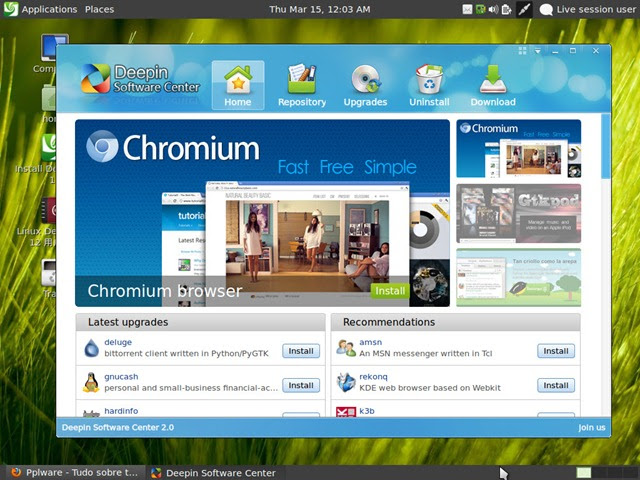Screen dimensions: 640x480
Task: Click the workspace switcher active workspace
Action: coord(584,473)
